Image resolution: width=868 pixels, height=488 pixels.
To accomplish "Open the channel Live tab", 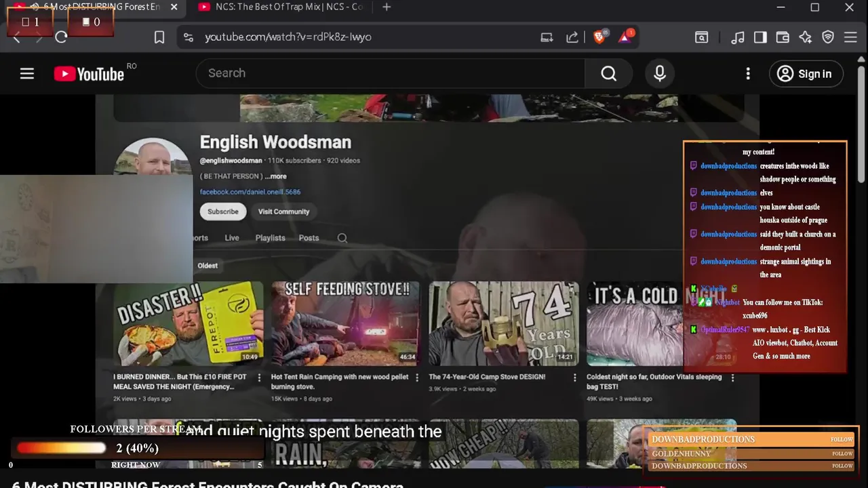I will click(x=232, y=238).
